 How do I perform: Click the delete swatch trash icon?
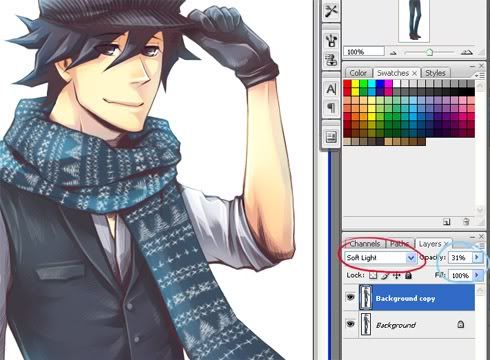pyautogui.click(x=466, y=222)
